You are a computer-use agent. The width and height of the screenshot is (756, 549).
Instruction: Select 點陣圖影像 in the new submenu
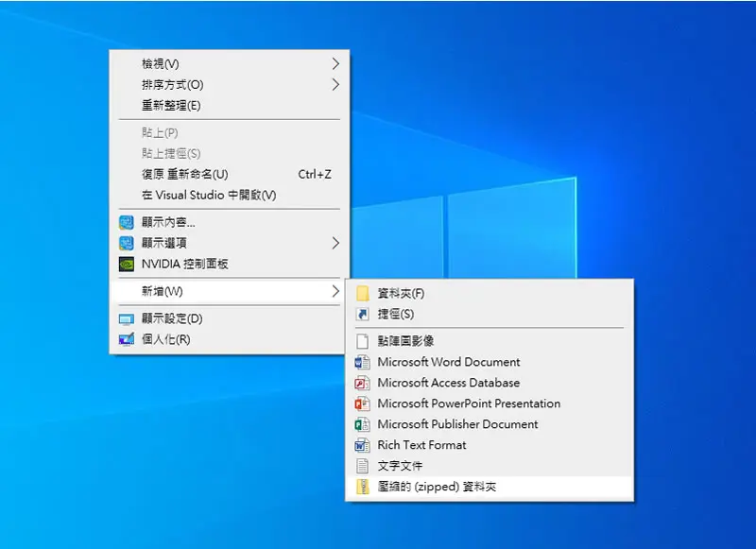(x=490, y=341)
